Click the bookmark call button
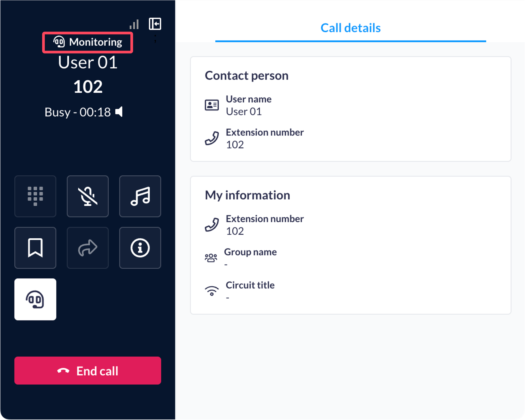The image size is (525, 420). pyautogui.click(x=35, y=248)
